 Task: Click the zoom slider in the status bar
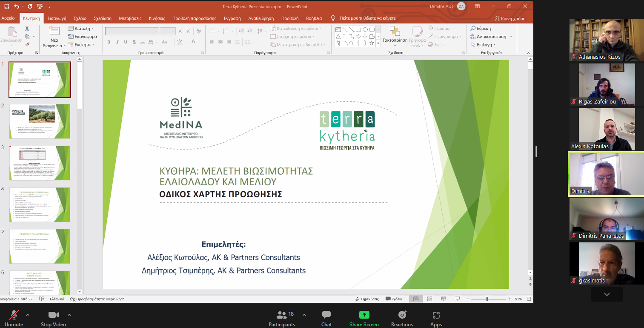(x=487, y=299)
